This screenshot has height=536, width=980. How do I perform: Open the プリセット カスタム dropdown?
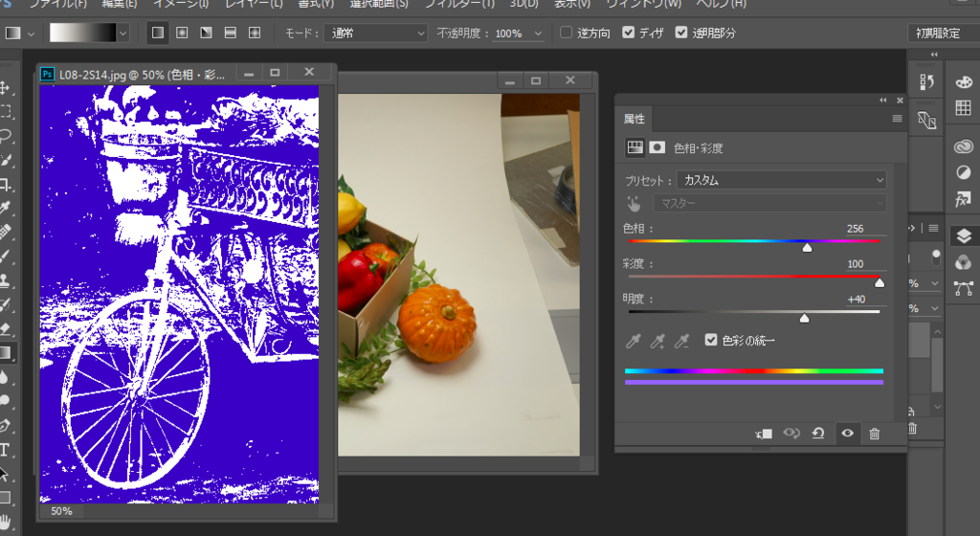pos(781,180)
